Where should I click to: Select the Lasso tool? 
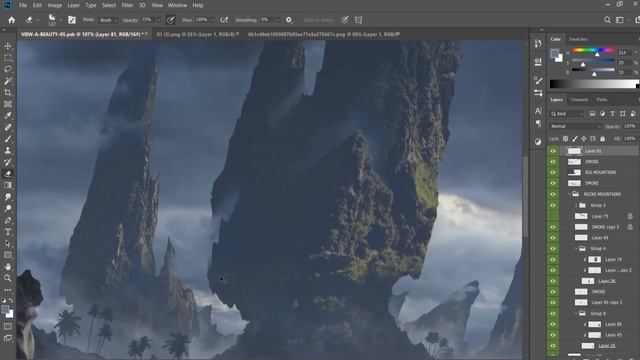point(8,69)
